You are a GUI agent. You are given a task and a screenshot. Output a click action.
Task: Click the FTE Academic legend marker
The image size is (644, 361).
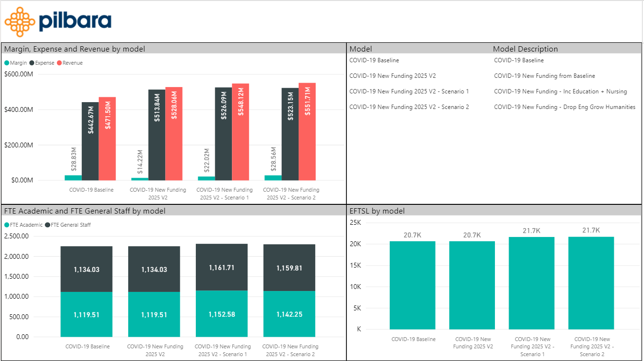(x=7, y=225)
